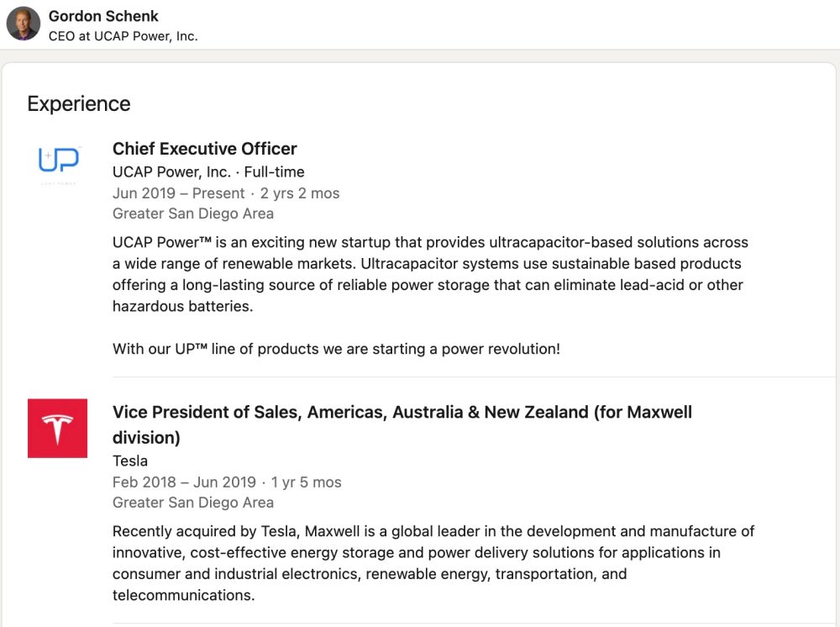This screenshot has height=627, width=840.
Task: Click the 'Full-time' employment type label
Action: (x=275, y=171)
